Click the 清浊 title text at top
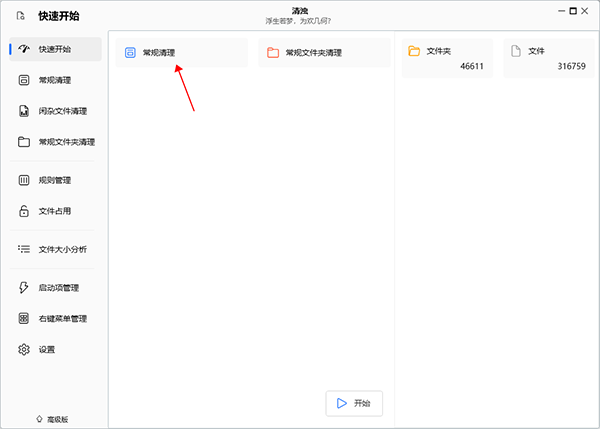 click(299, 10)
